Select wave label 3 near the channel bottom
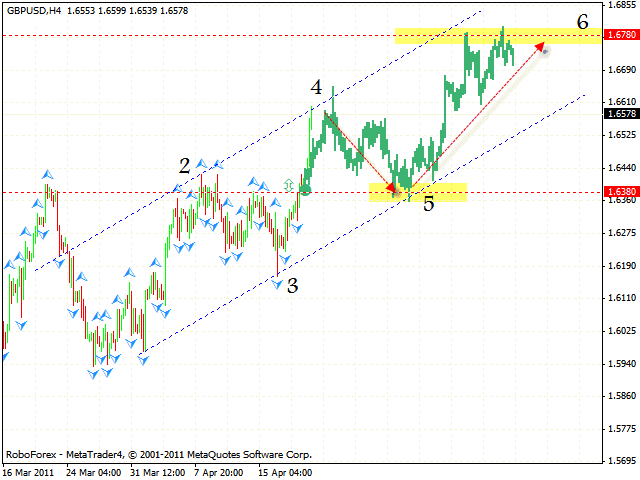The image size is (640, 480). (292, 286)
